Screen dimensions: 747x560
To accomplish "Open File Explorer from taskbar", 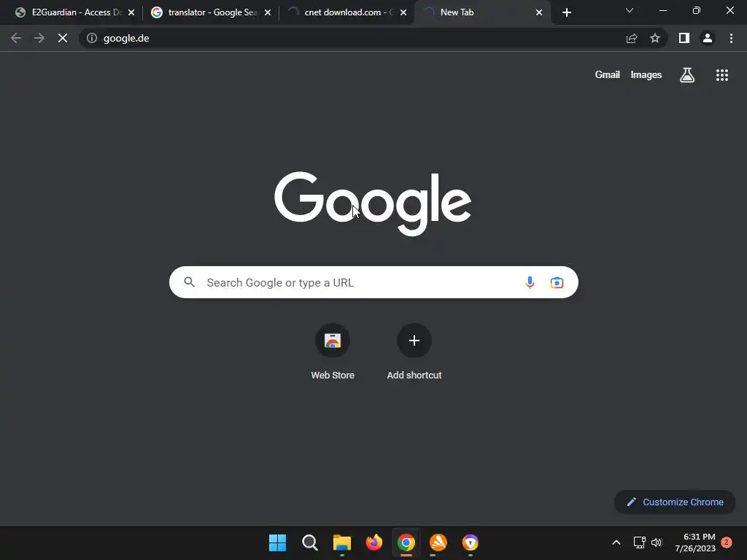I will [341, 542].
